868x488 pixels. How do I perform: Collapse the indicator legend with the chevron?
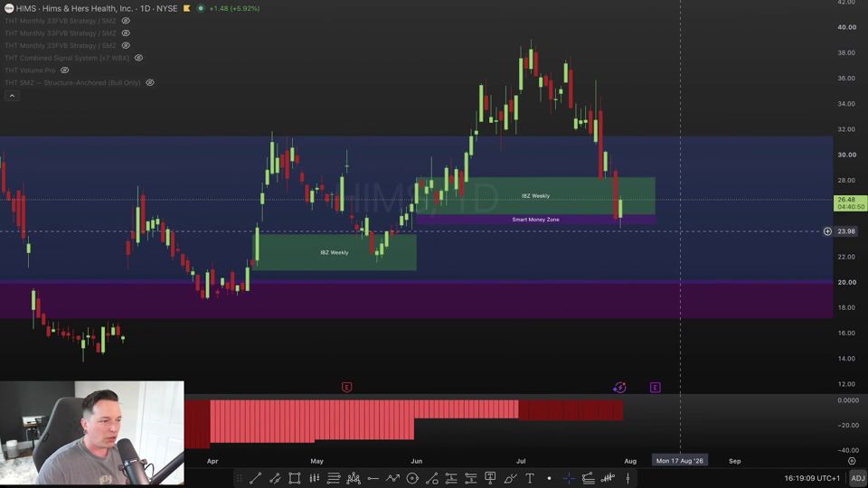12,96
